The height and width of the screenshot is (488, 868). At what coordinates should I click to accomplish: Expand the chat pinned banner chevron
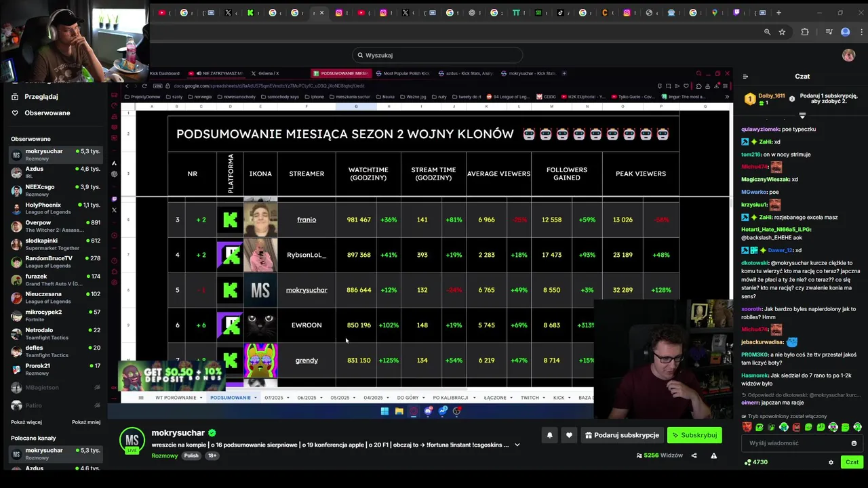tap(802, 116)
